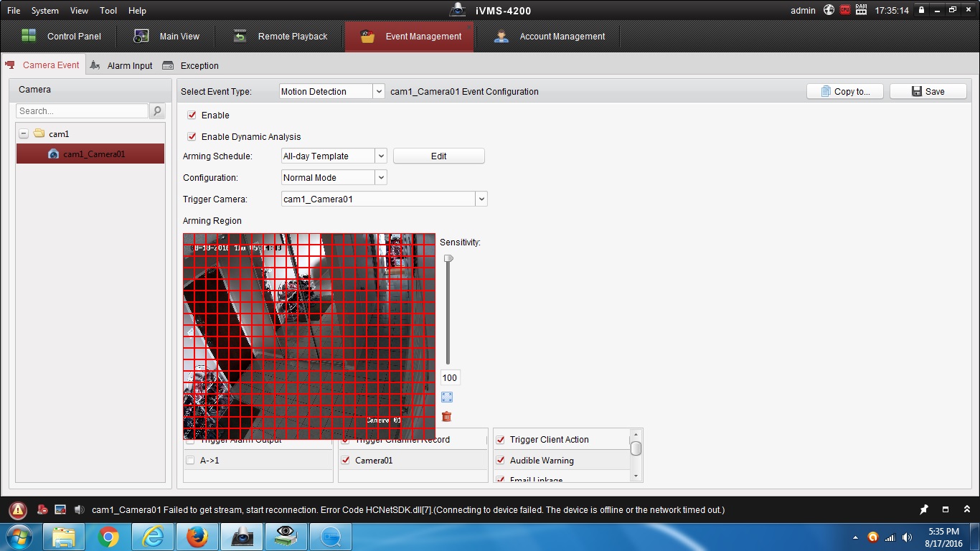
Task: Click the network globe icon in title bar
Action: 829,10
